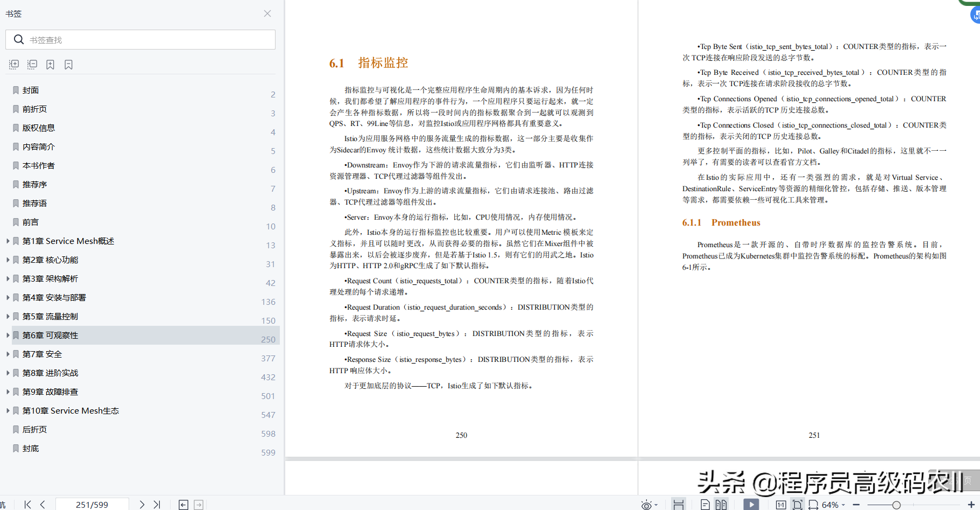This screenshot has width=980, height=510.
Task: Open the 前言 bookmark
Action: pos(31,222)
